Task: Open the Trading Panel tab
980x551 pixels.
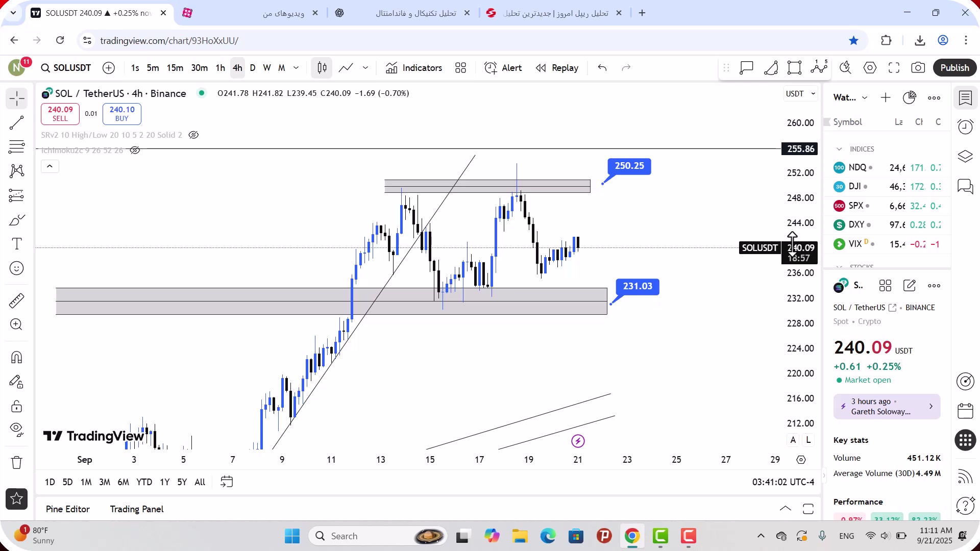Action: coord(137,509)
